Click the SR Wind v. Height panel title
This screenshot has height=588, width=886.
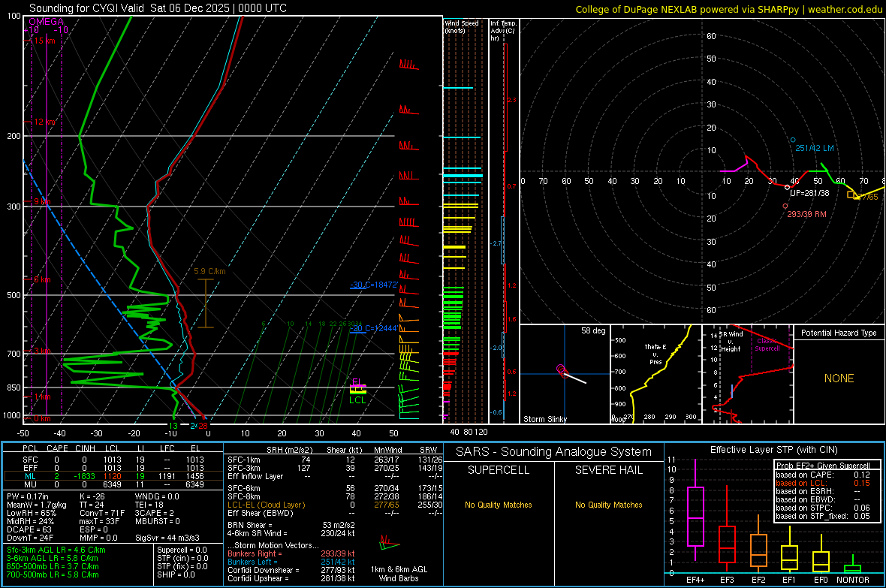point(731,342)
